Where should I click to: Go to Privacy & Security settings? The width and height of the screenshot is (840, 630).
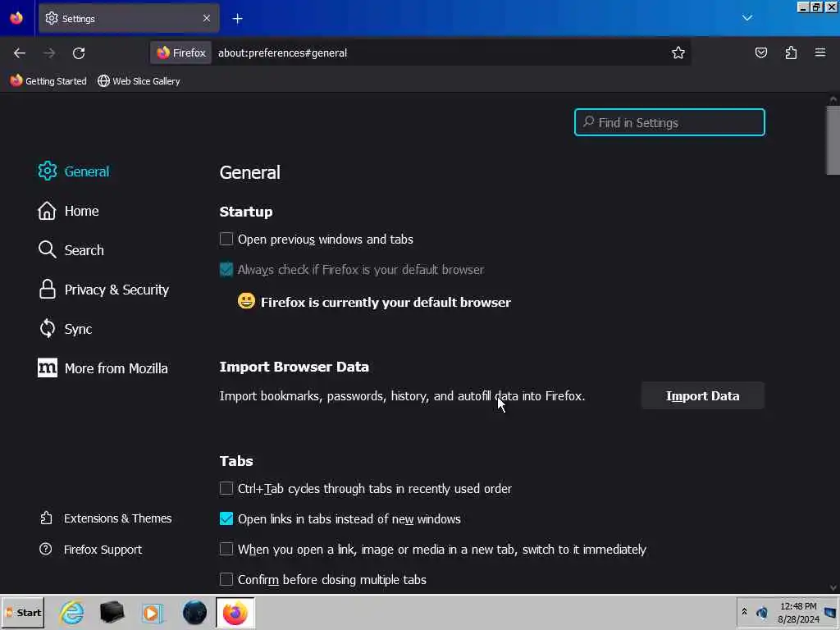point(103,290)
